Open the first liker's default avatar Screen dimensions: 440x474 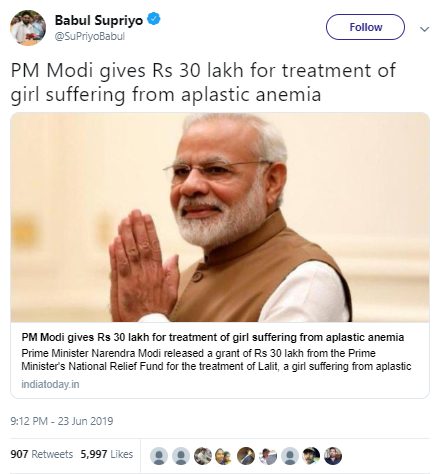tap(159, 456)
